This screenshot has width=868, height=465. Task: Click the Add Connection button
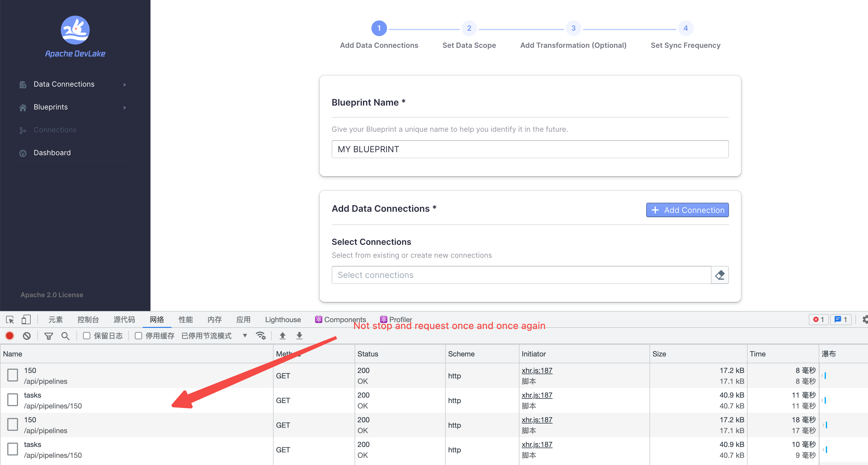point(687,210)
